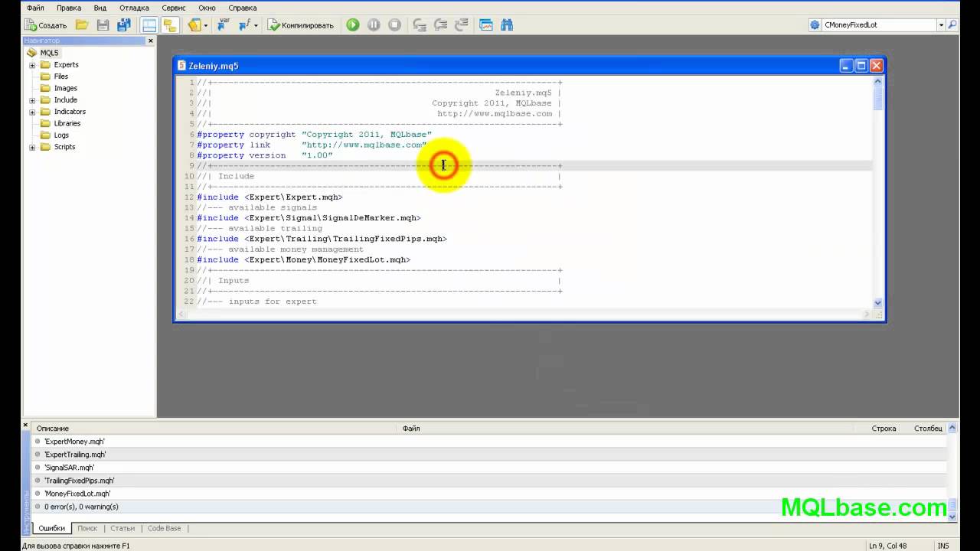Select the 'ExpertTrailing.mqh' log row
Image resolution: width=980 pixels, height=551 pixels.
tap(490, 455)
